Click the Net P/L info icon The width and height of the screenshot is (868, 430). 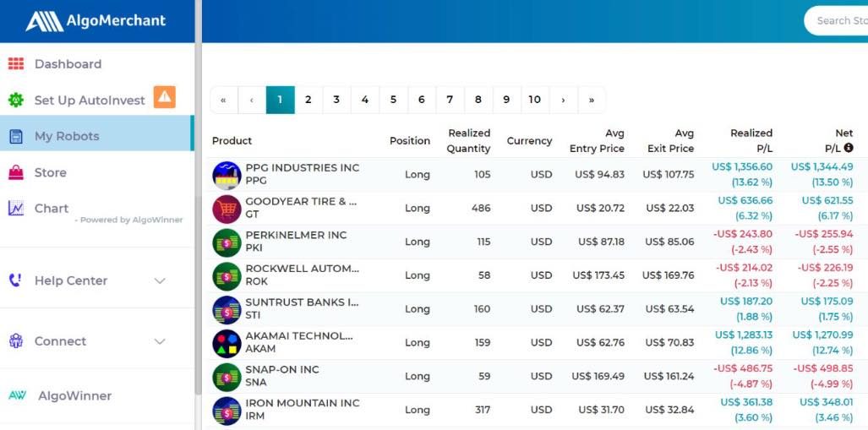[x=849, y=149]
